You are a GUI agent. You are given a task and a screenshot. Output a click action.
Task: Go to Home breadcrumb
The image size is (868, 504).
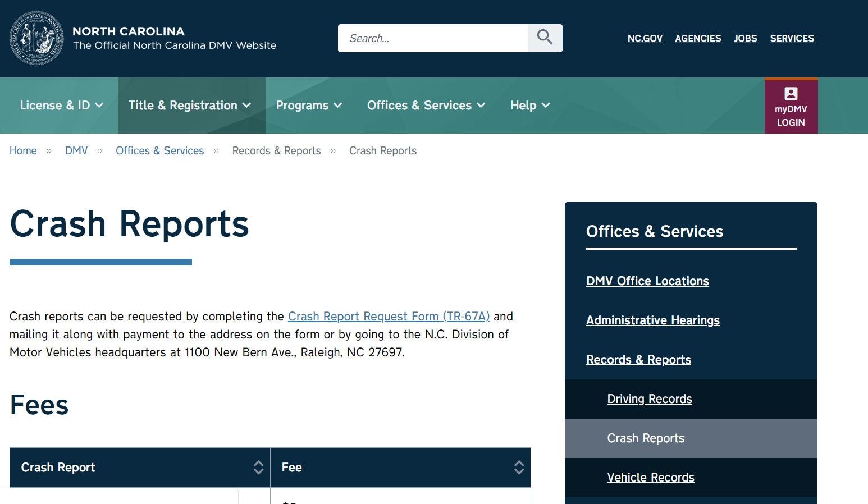[23, 151]
